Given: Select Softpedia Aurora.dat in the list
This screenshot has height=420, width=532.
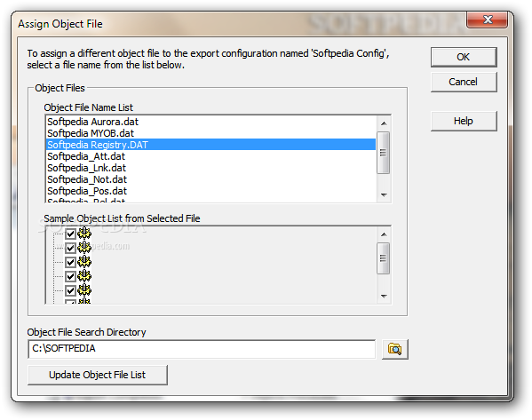Looking at the screenshot, I should pos(210,122).
